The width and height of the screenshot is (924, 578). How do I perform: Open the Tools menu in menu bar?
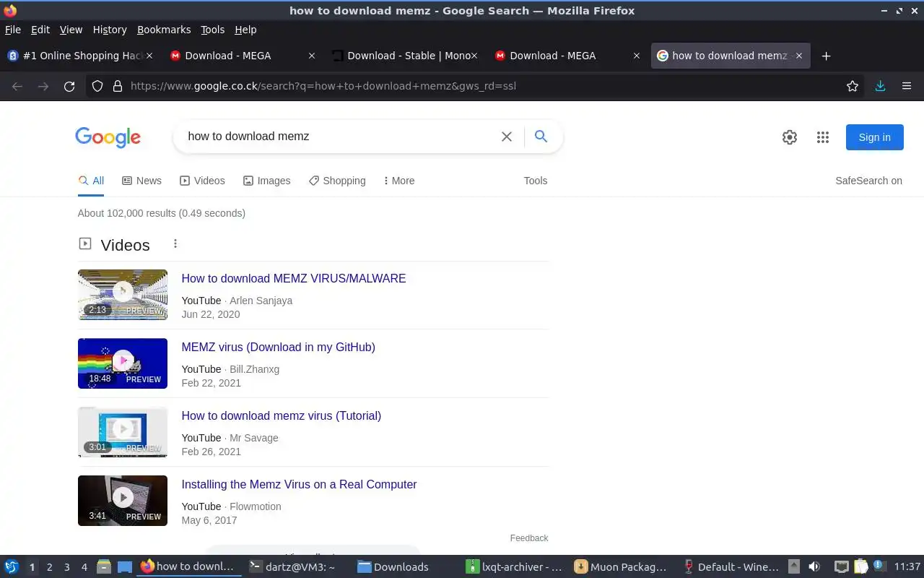click(x=212, y=30)
